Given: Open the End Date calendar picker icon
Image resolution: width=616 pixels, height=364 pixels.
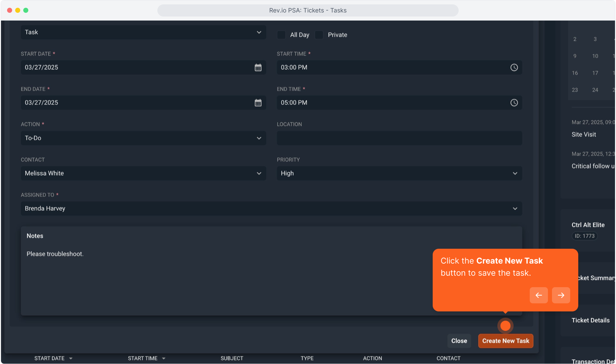Looking at the screenshot, I should pyautogui.click(x=258, y=103).
